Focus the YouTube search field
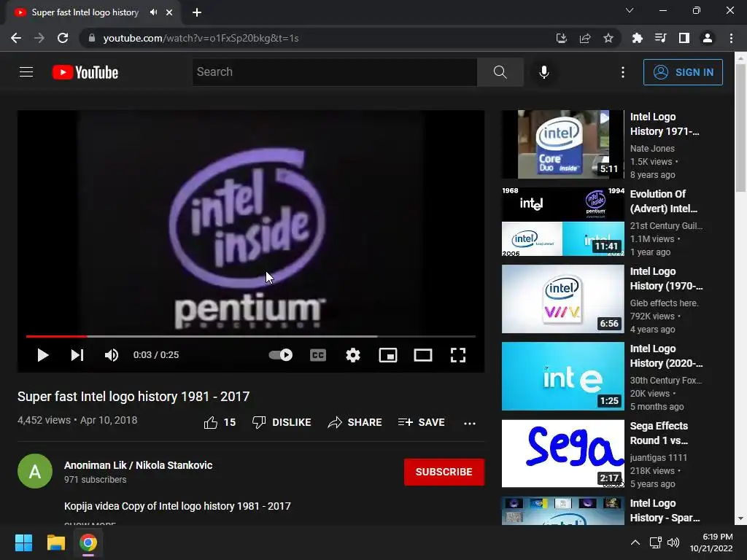747x560 pixels. pos(334,72)
